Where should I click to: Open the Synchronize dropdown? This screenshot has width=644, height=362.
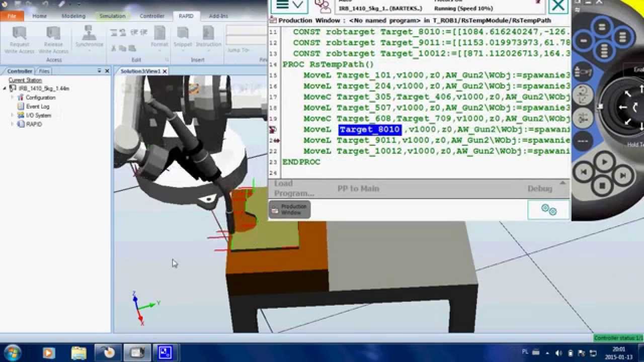click(x=89, y=40)
